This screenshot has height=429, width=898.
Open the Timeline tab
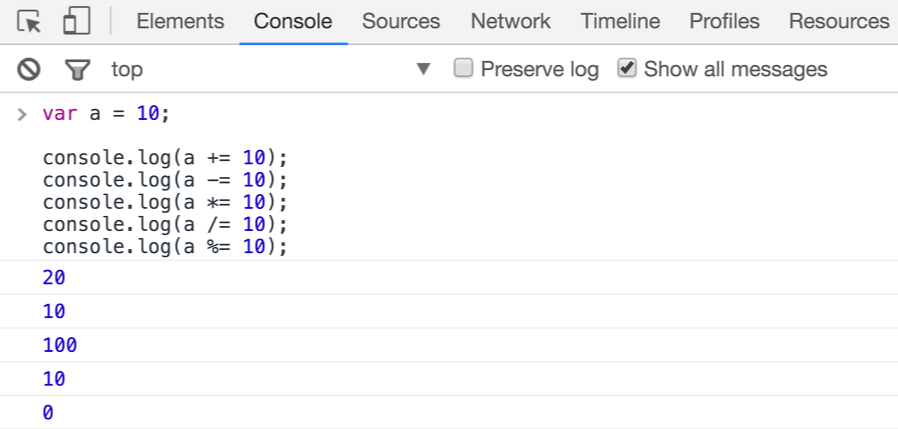(x=620, y=21)
